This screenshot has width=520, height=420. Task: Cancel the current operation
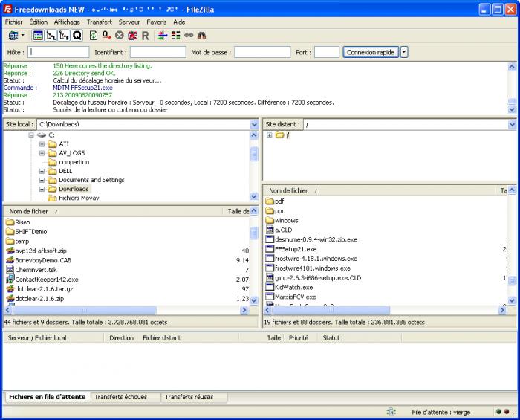[120, 36]
